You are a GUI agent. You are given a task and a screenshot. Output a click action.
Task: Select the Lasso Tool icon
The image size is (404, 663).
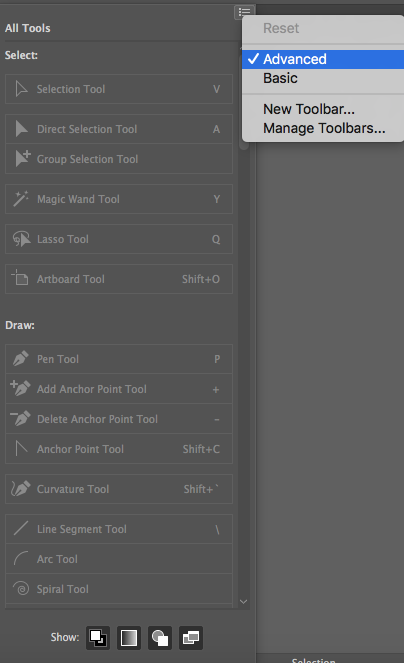(21, 239)
